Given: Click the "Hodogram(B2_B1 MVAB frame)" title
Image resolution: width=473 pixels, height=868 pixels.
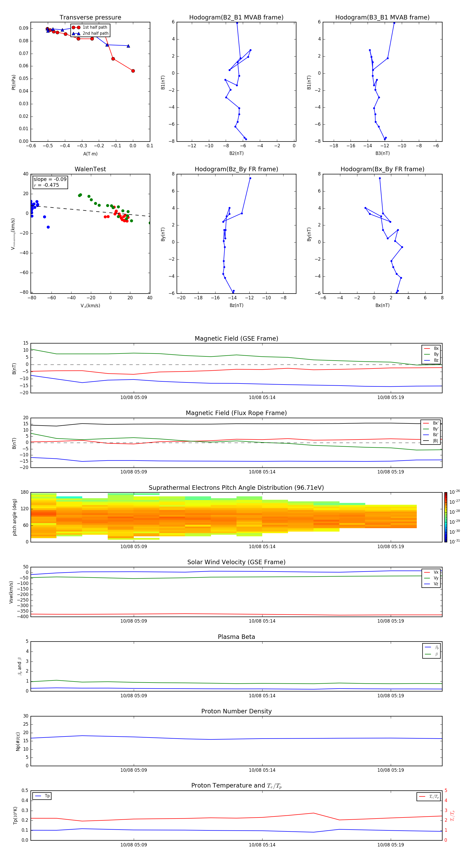Looking at the screenshot, I should (x=236, y=17).
